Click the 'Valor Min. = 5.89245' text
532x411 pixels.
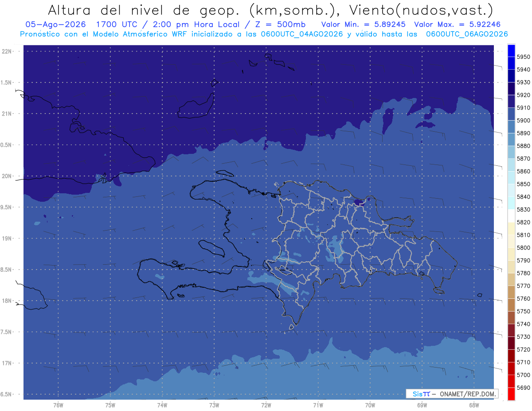(363, 24)
